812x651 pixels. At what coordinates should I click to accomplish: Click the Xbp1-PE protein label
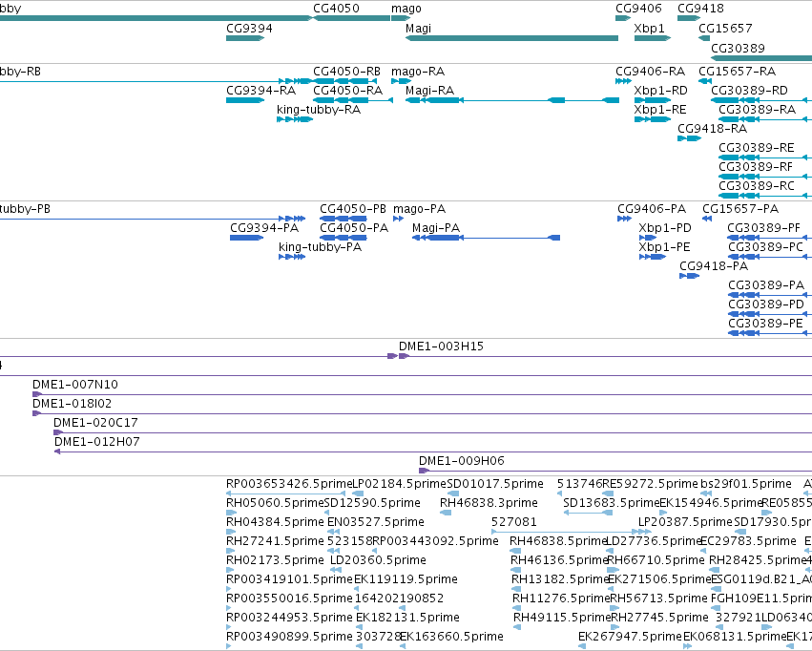point(665,247)
